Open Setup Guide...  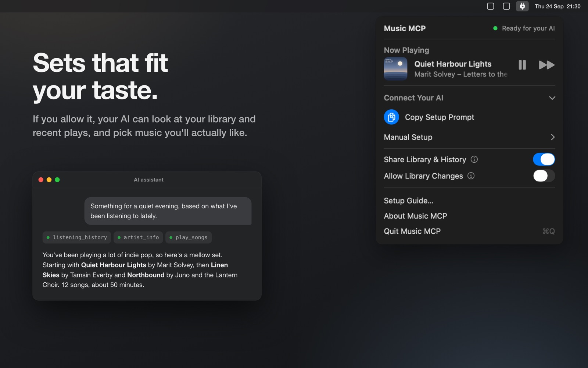pyautogui.click(x=409, y=201)
